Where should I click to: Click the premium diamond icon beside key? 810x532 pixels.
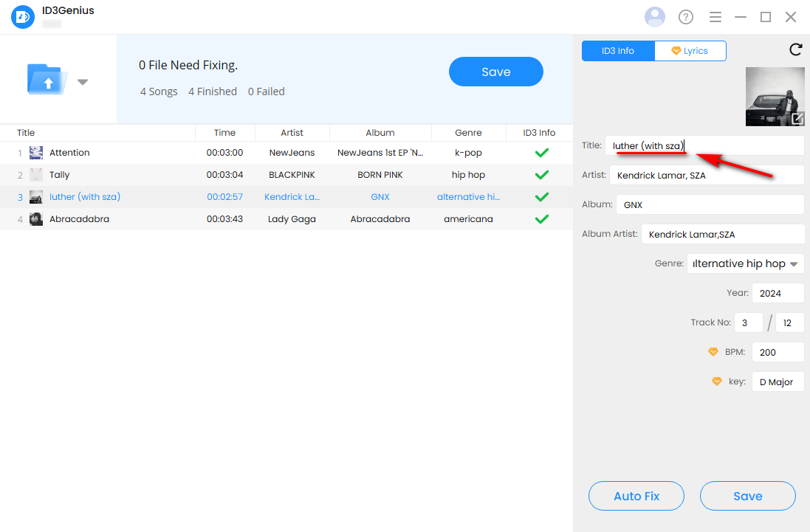pos(716,381)
